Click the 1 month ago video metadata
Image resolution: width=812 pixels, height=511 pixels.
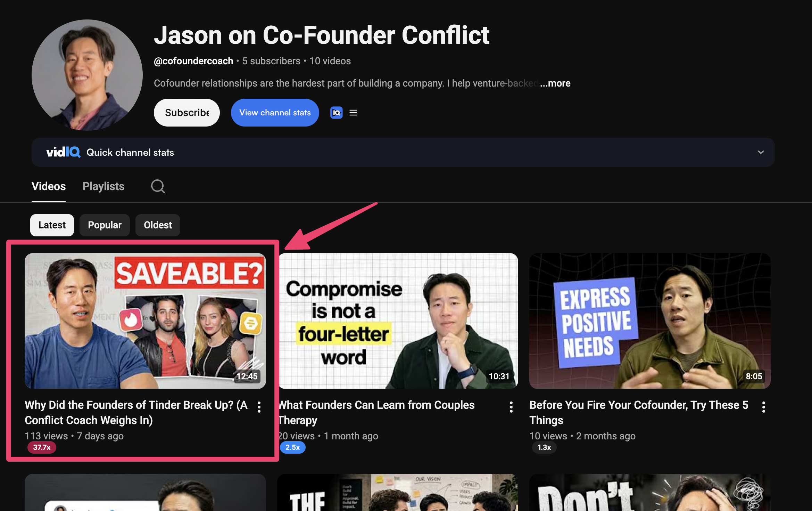point(351,436)
